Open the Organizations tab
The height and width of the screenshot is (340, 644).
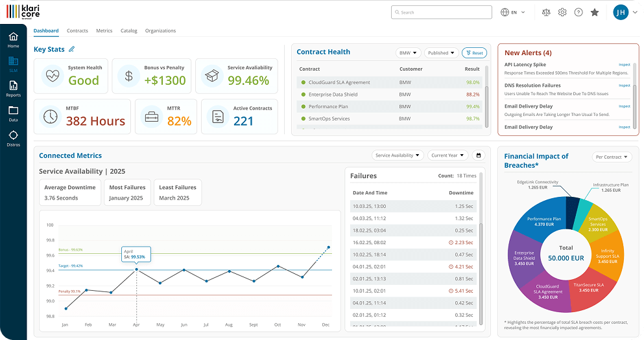coord(160,31)
